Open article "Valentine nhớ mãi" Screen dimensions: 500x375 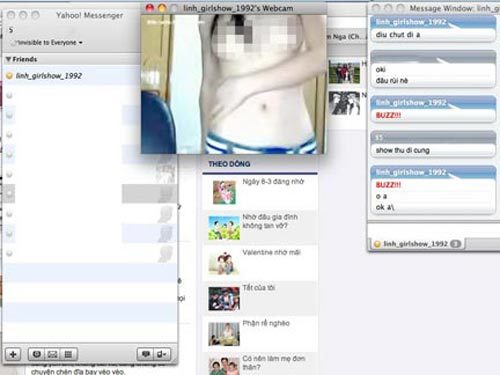click(x=271, y=252)
